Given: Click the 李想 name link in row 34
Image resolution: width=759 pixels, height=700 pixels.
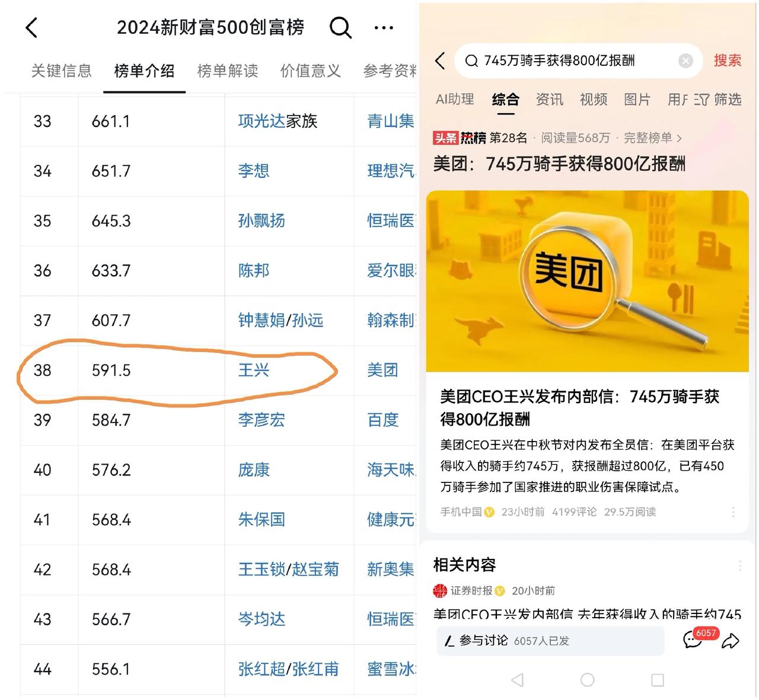Looking at the screenshot, I should (254, 171).
